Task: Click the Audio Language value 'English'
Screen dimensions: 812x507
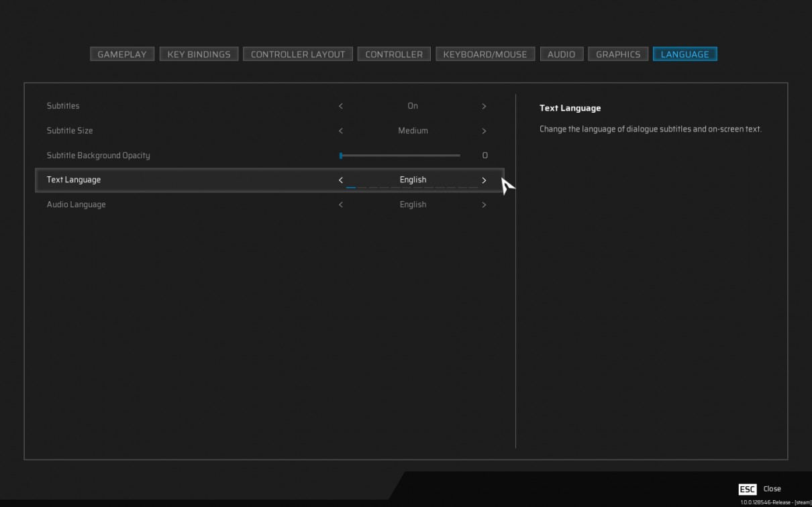Action: 413,205
